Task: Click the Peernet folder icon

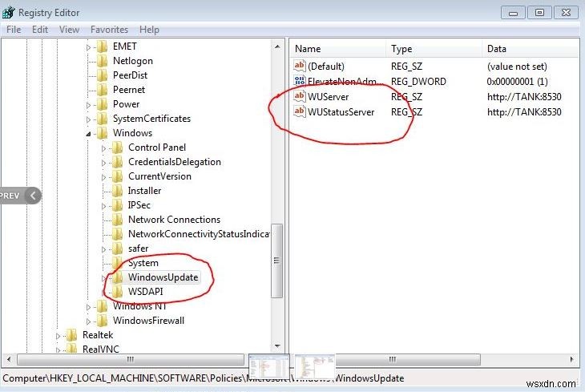Action: click(x=103, y=90)
